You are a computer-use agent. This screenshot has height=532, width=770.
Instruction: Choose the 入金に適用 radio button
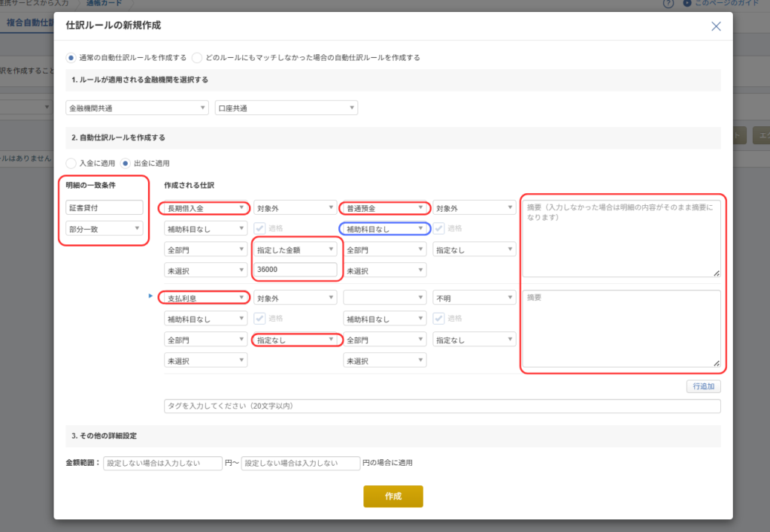[71, 163]
